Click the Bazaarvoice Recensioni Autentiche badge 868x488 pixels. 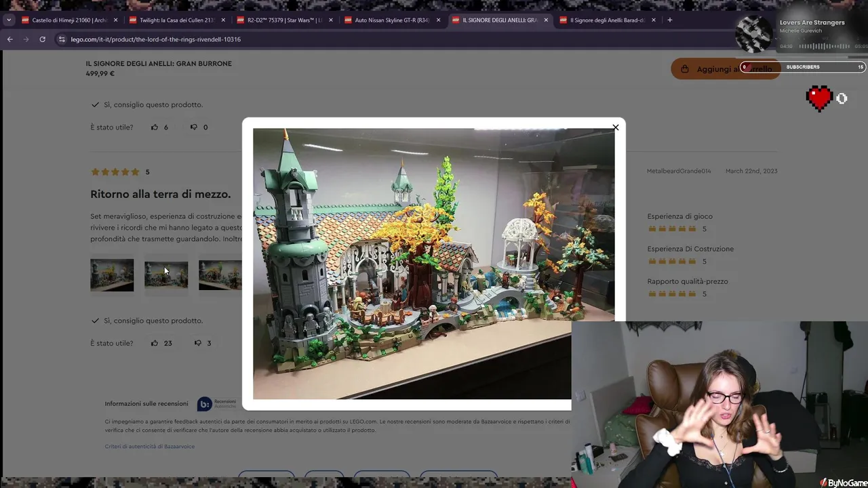point(216,404)
